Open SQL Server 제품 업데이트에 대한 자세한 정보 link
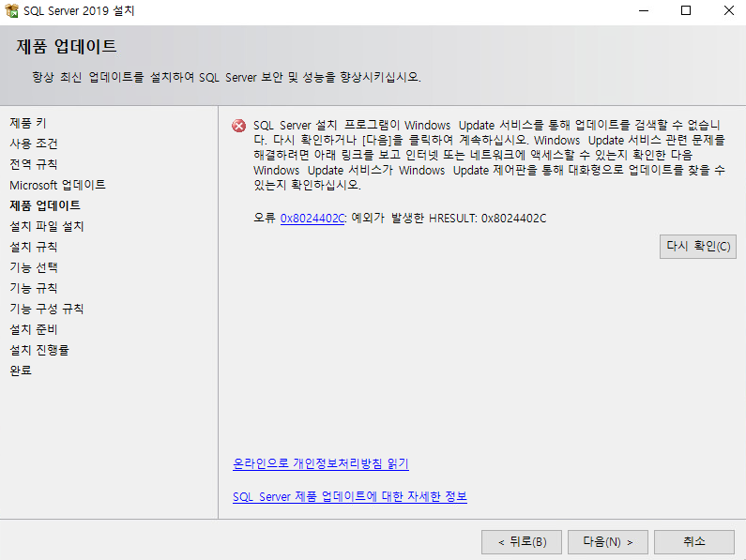Image resolution: width=746 pixels, height=560 pixels. pyautogui.click(x=350, y=497)
